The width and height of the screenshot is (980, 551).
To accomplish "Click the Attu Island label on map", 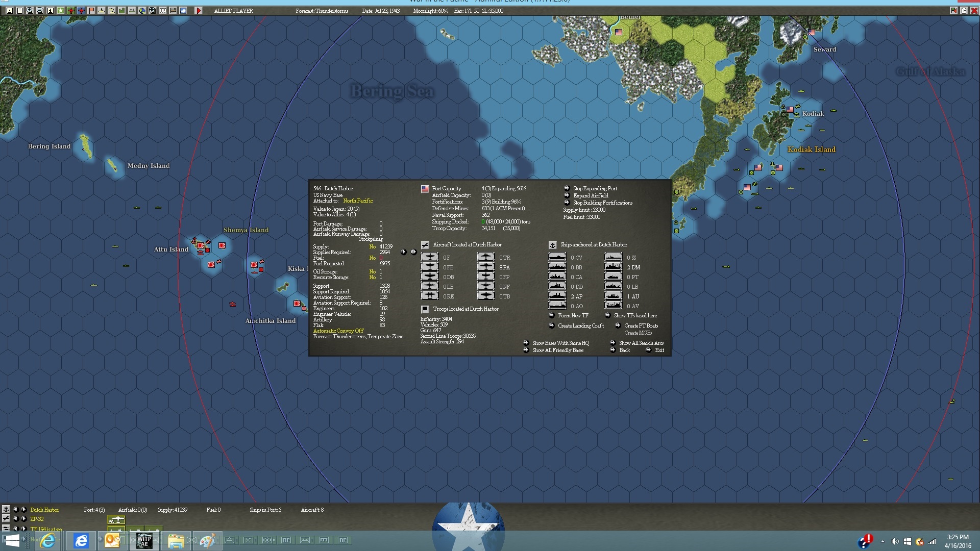I will (x=171, y=249).
